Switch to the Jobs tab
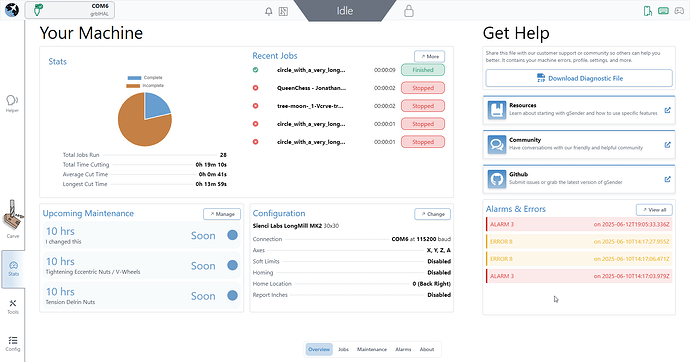The image size is (690, 362). pyautogui.click(x=343, y=349)
